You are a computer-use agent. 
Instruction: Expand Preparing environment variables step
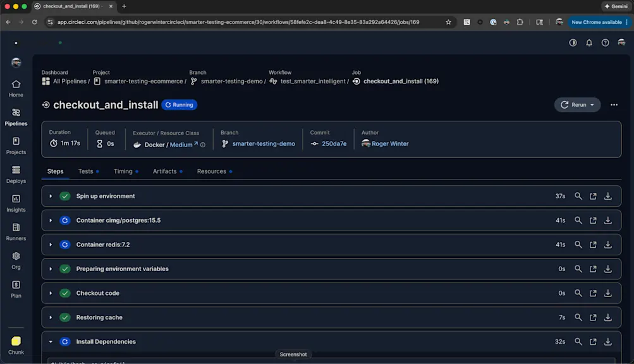[x=51, y=269]
